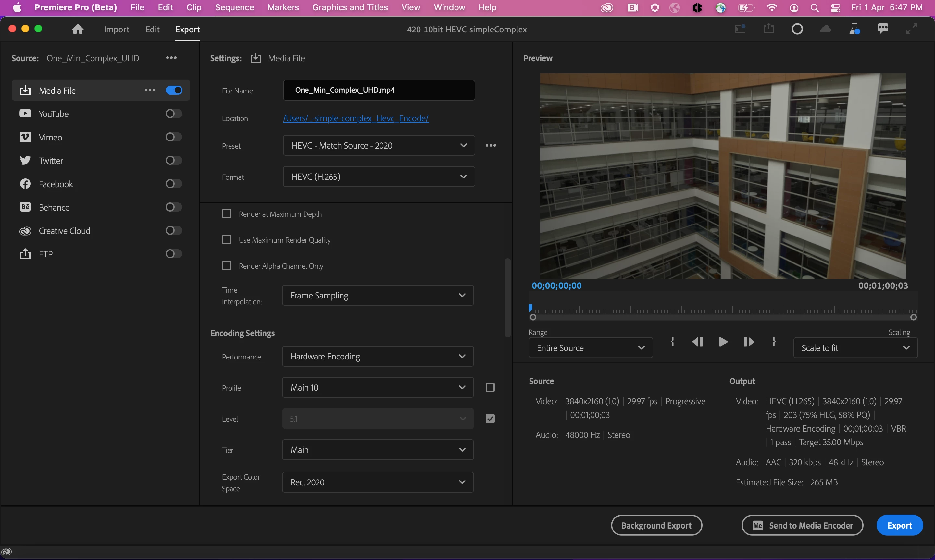Screen dimensions: 935x560
Task: Check Render at Maximum Depth
Action: pyautogui.click(x=227, y=214)
